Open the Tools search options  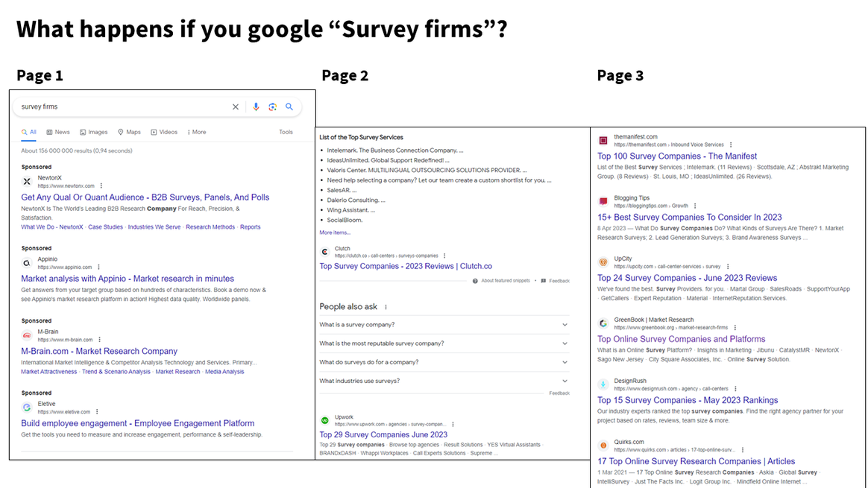click(286, 132)
